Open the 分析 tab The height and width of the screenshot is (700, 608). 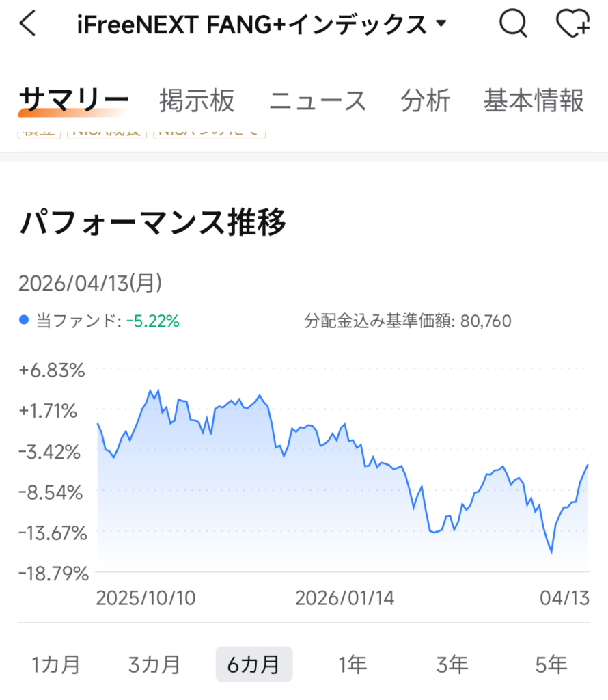point(425,100)
